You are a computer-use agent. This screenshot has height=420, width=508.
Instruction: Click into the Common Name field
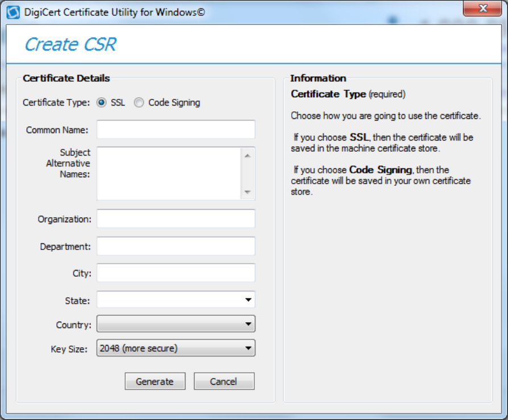176,130
